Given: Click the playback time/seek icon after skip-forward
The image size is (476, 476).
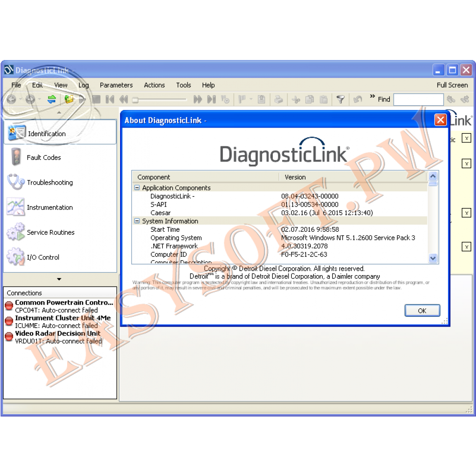Looking at the screenshot, I should tap(225, 99).
